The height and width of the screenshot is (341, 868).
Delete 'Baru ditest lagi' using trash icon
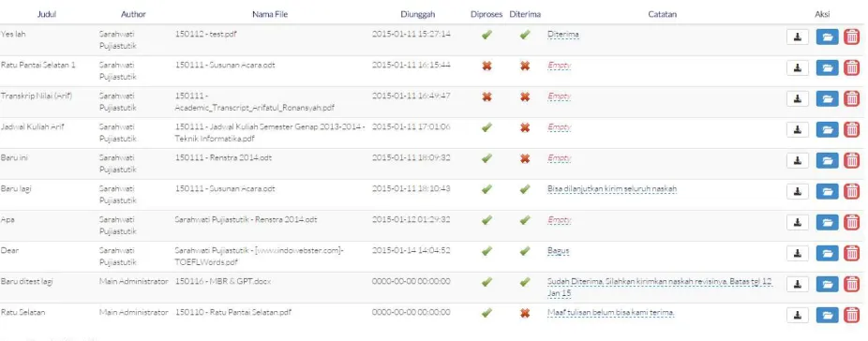[x=851, y=285]
